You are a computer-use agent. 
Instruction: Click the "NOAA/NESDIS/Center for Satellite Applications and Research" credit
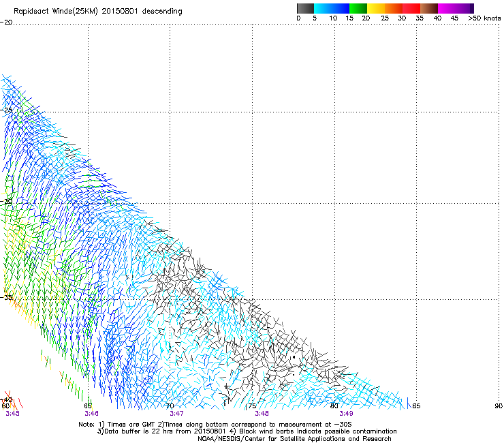294,439
